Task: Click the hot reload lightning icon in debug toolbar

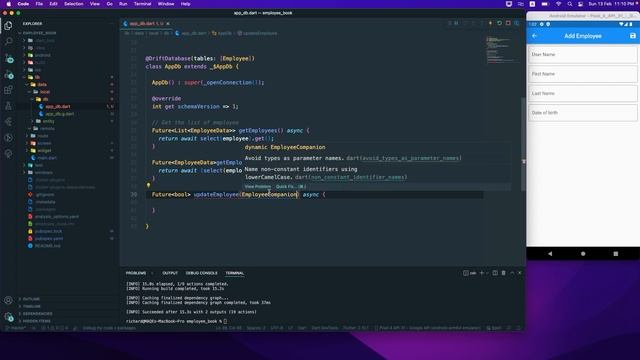Action: (x=490, y=23)
